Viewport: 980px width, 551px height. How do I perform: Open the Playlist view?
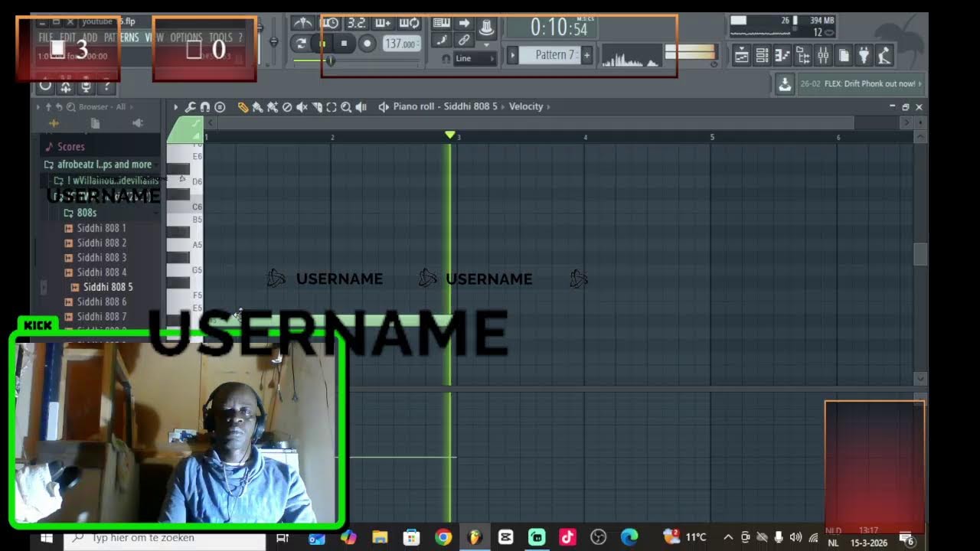pyautogui.click(x=741, y=55)
